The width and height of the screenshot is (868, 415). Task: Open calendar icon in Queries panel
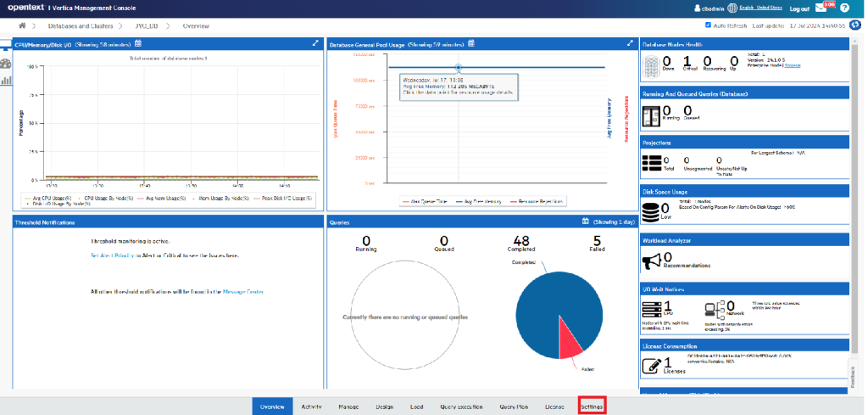(x=585, y=222)
